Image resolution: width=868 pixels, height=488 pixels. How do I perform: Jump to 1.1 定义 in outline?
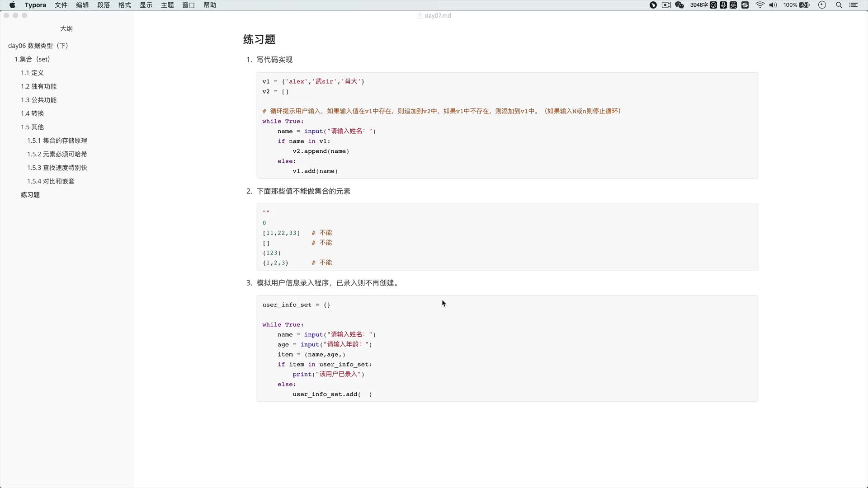32,73
